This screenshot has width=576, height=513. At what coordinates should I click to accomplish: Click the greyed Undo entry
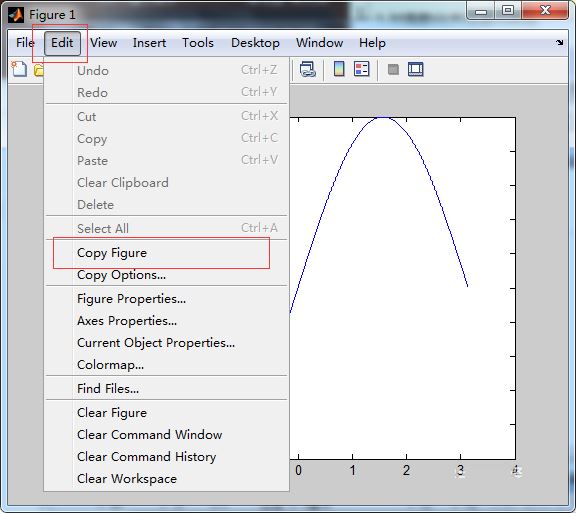(166, 71)
